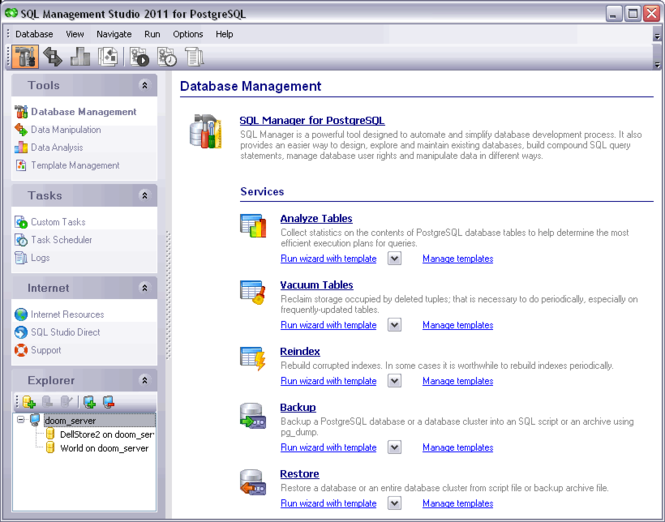Open template dropdown for Analyze Tables
The image size is (665, 522).
pos(394,258)
